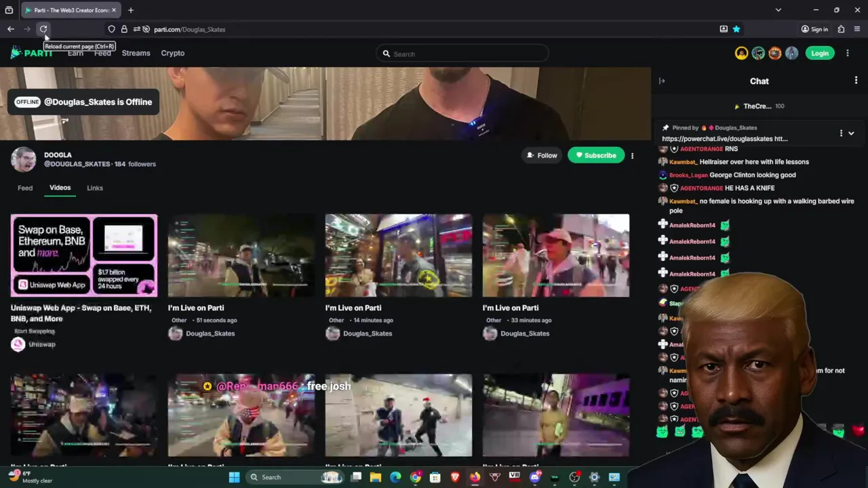868x488 pixels.
Task: Open the browser extensions puzzle icon
Action: coord(841,29)
